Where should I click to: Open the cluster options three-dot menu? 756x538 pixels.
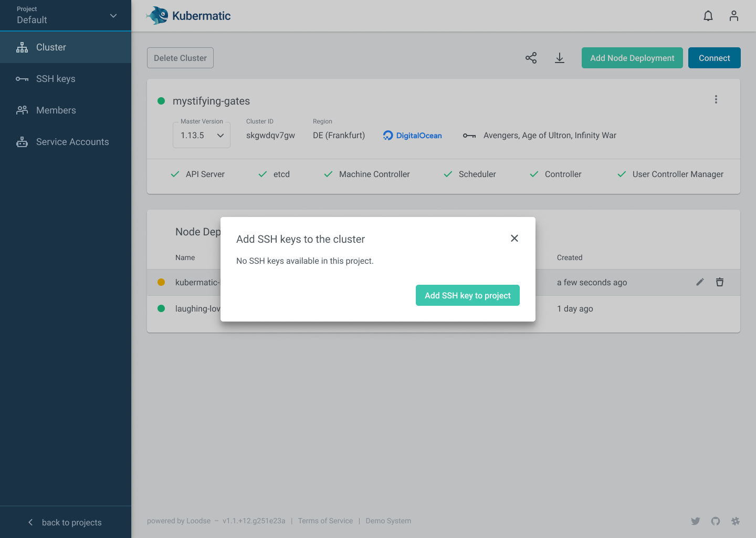click(716, 99)
